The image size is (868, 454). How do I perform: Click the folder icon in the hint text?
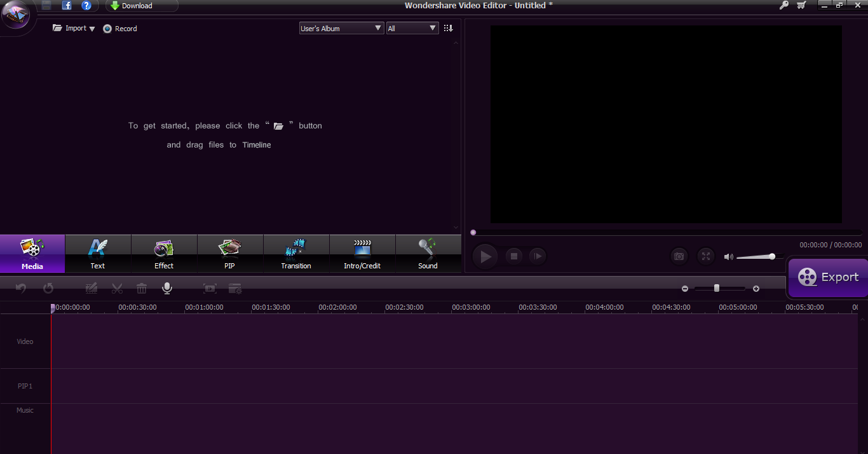click(x=278, y=126)
